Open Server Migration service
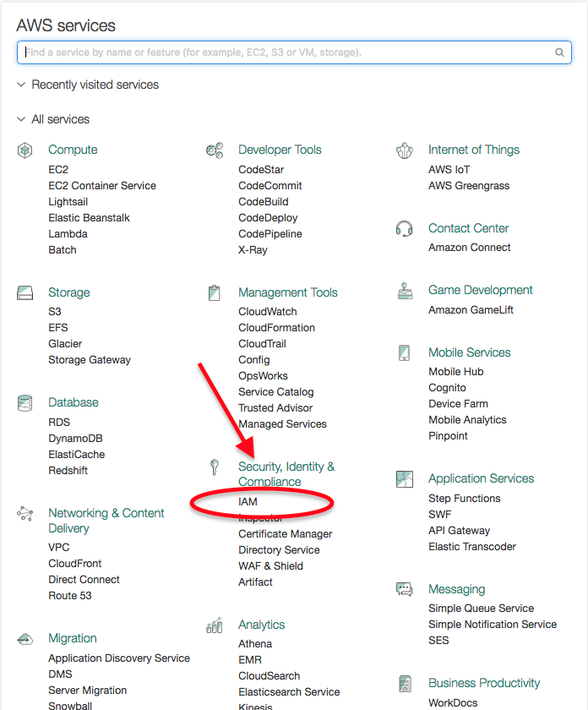Viewport: 588px width, 710px height. coord(88,691)
